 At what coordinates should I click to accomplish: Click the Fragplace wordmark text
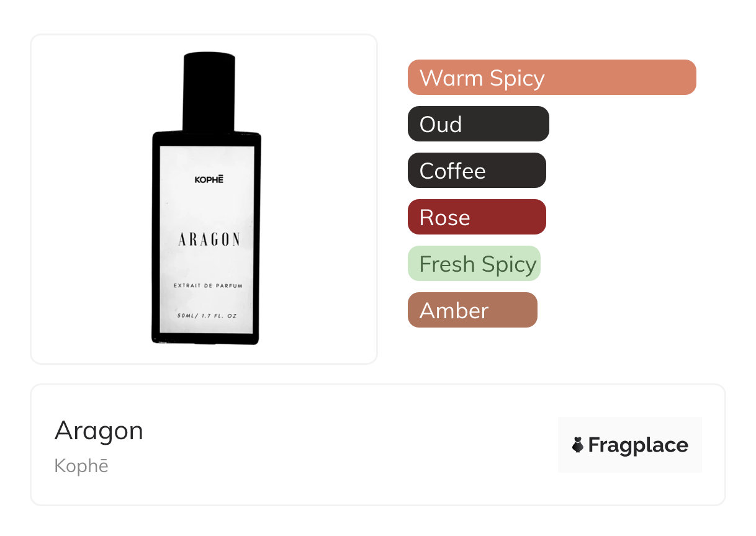(638, 445)
